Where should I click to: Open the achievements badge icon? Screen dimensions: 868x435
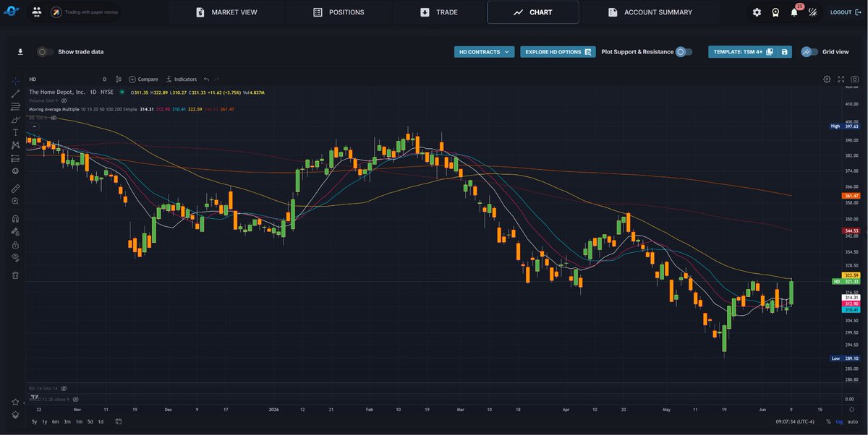pos(775,12)
